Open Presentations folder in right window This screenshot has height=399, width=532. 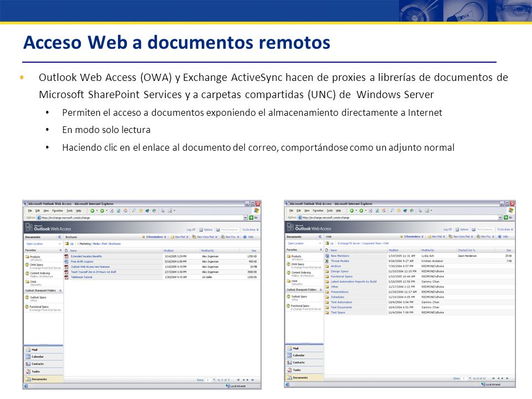click(x=340, y=292)
